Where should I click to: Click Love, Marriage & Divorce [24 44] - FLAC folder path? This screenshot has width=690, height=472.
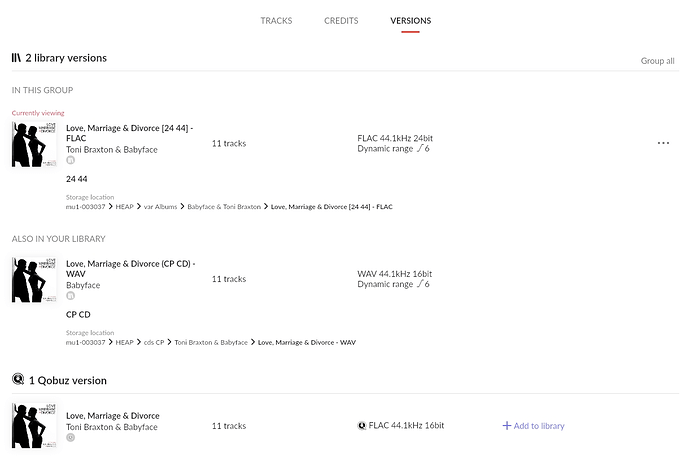coord(331,207)
